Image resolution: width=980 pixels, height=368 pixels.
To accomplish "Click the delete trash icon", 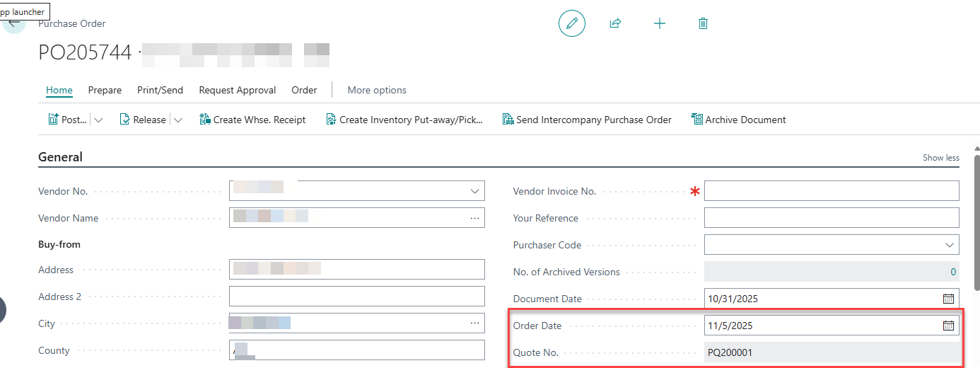I will pyautogui.click(x=703, y=23).
